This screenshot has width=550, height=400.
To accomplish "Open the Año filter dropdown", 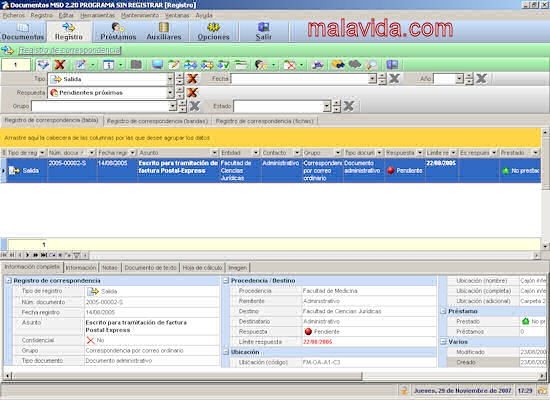I will click(460, 79).
